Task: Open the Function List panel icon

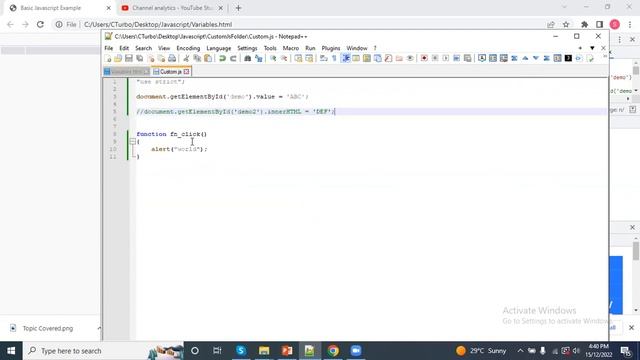Action: [388, 59]
